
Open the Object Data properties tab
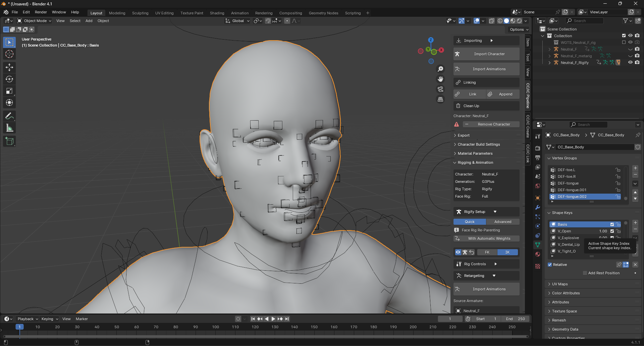coord(538,245)
